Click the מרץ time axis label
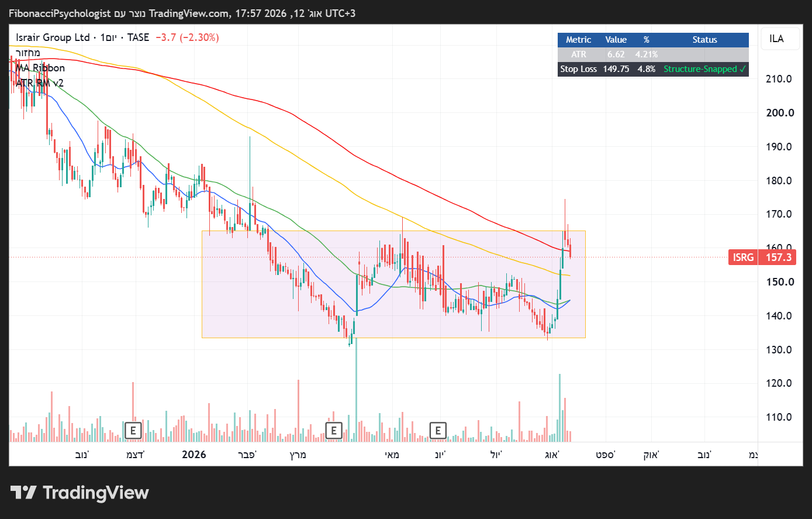The width and height of the screenshot is (812, 519). (x=298, y=455)
